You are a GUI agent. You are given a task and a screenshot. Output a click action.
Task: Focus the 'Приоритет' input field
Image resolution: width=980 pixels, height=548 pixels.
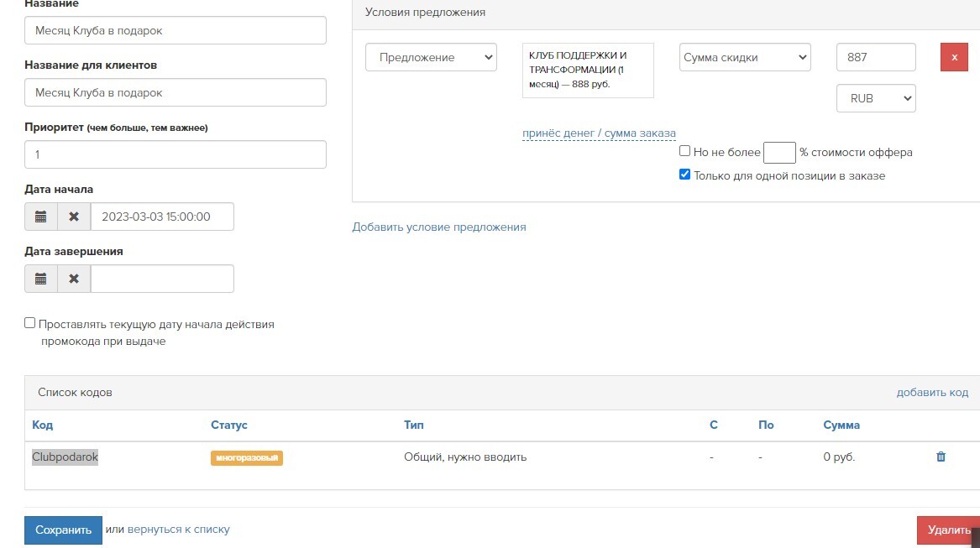176,154
